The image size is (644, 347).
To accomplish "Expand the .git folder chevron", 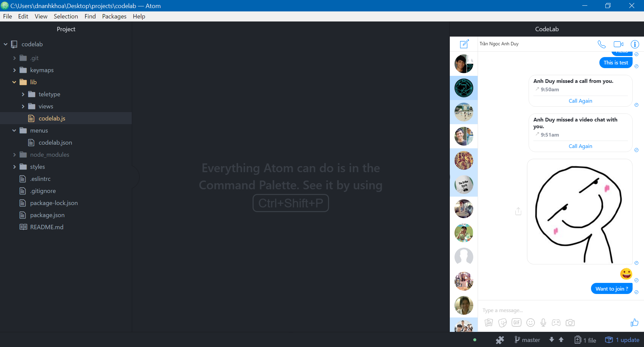I will 14,58.
